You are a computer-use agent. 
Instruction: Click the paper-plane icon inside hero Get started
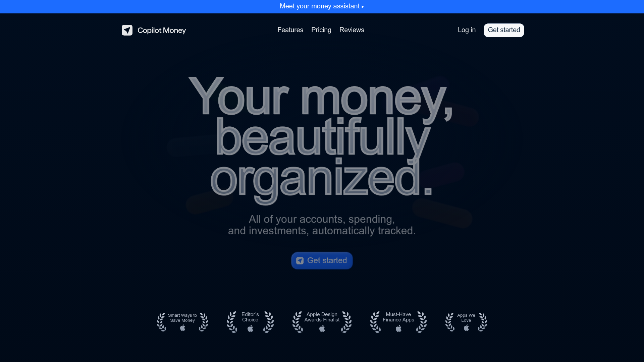(300, 261)
